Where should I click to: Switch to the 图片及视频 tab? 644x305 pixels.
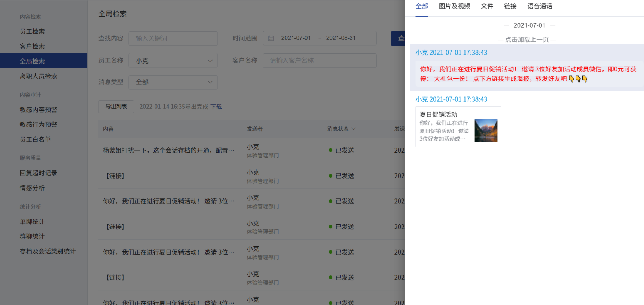point(454,6)
